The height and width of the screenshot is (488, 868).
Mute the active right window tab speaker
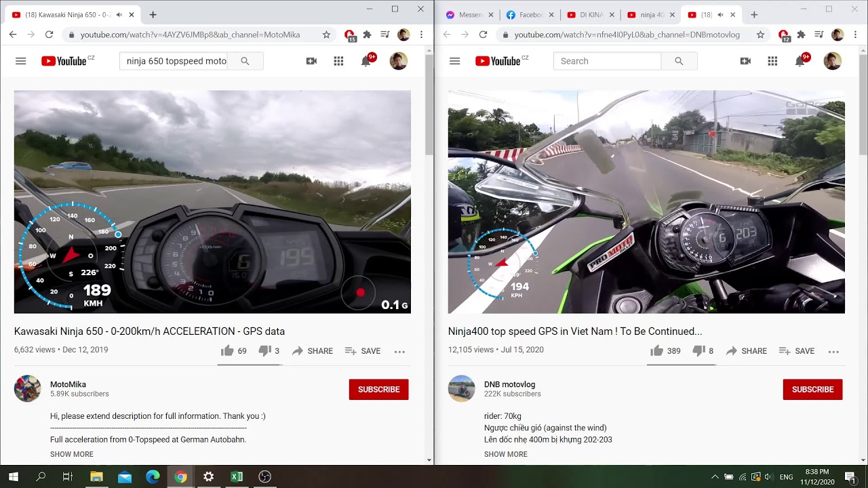point(720,15)
